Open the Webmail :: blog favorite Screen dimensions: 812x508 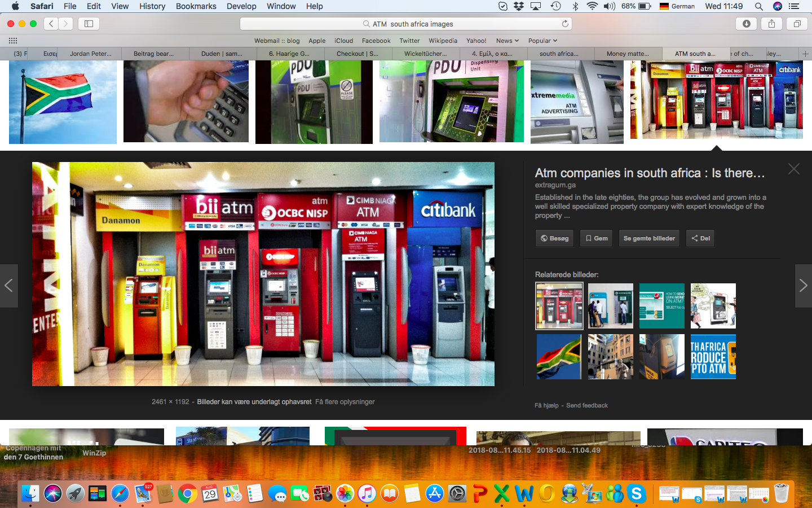277,41
